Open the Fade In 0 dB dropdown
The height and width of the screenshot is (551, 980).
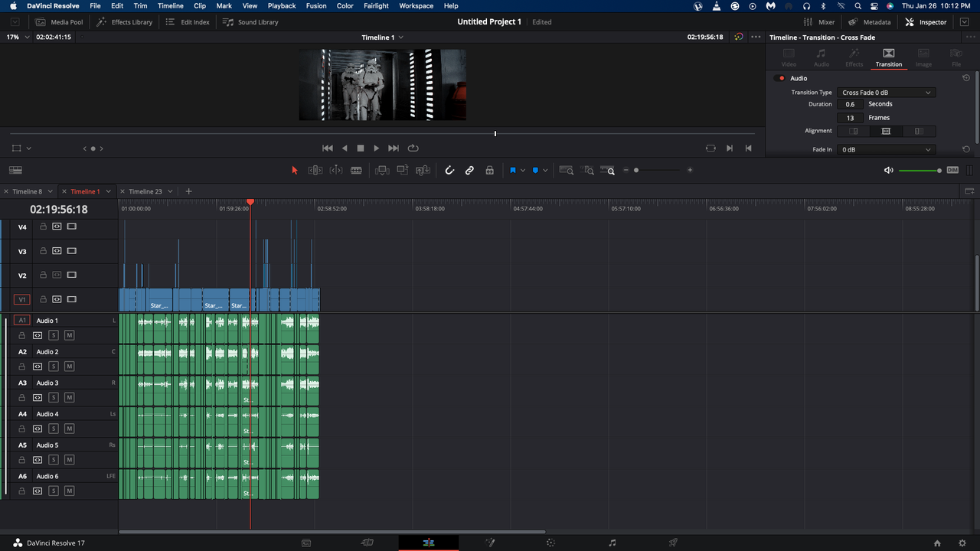886,150
